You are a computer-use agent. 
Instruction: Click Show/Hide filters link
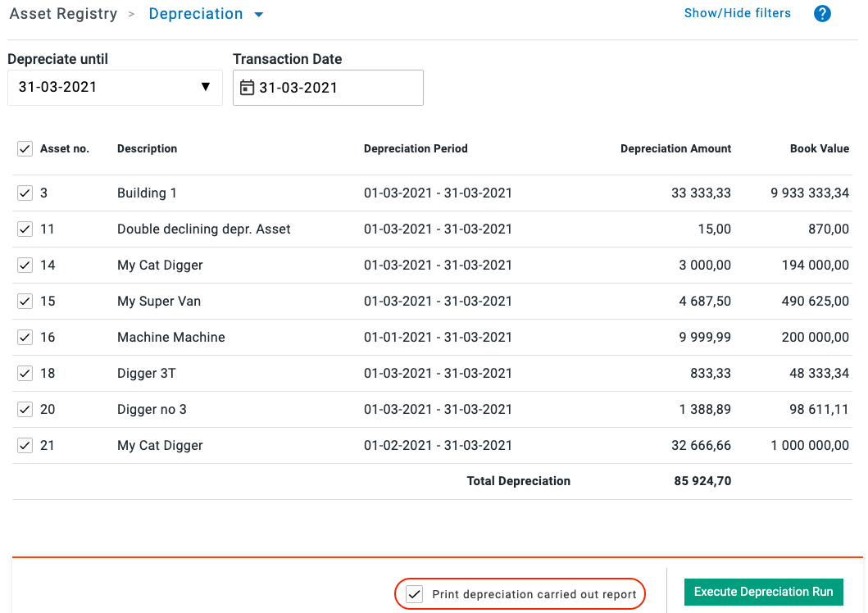tap(737, 13)
